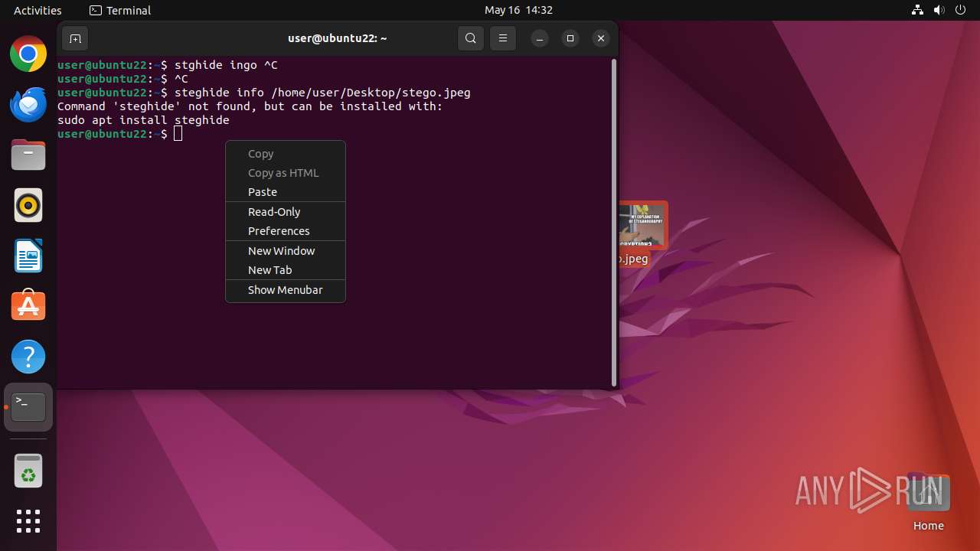Open LibreOffice Writer from dock

tap(28, 256)
